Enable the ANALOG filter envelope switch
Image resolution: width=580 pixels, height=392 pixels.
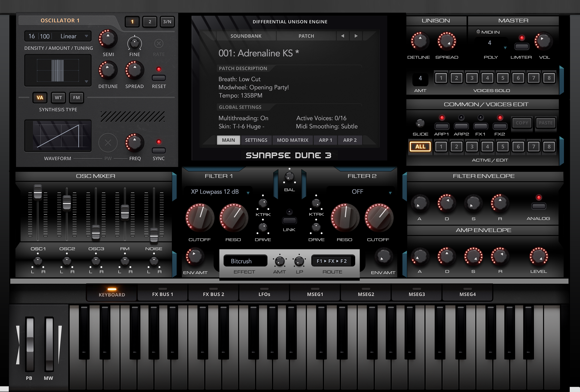(x=539, y=206)
